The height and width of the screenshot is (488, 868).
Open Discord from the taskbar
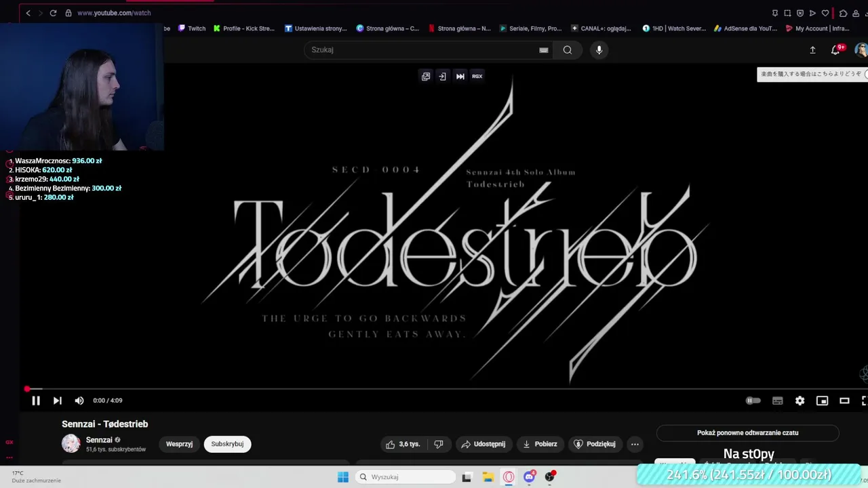click(530, 477)
